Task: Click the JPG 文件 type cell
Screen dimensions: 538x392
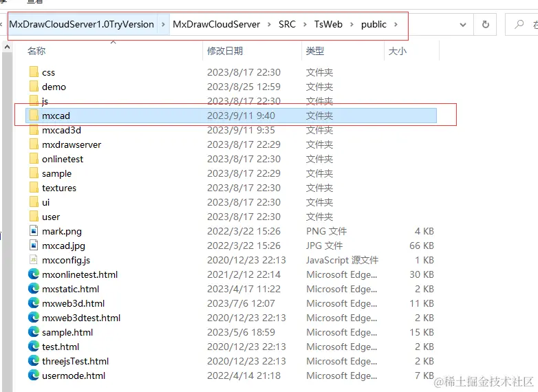Action: click(x=324, y=246)
